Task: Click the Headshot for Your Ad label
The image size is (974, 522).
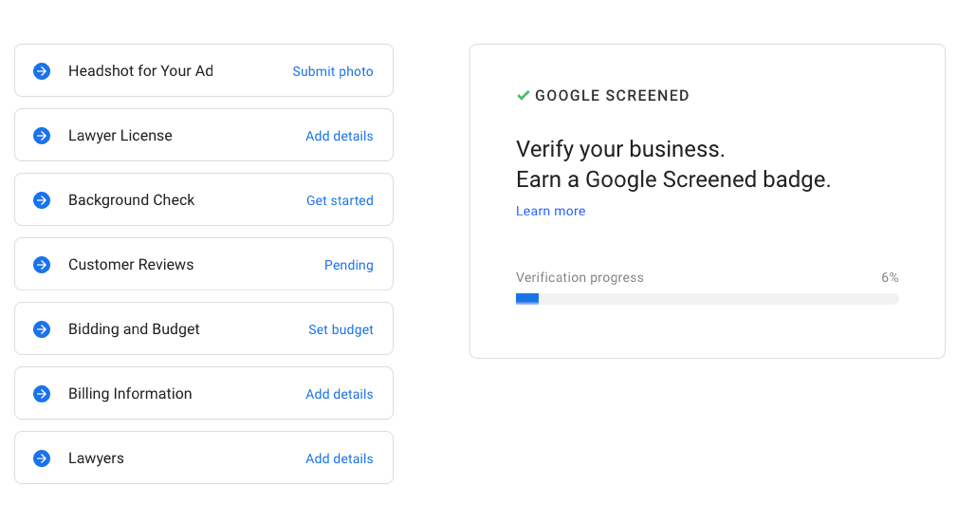Action: pos(140,71)
